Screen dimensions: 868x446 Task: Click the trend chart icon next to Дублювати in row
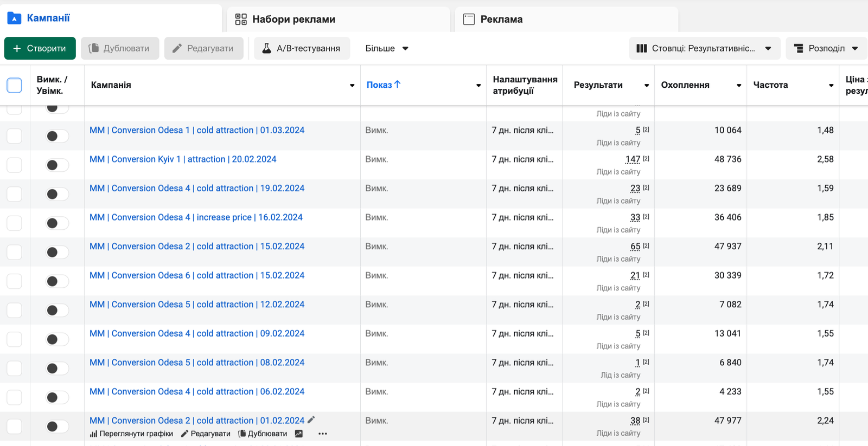(x=298, y=434)
